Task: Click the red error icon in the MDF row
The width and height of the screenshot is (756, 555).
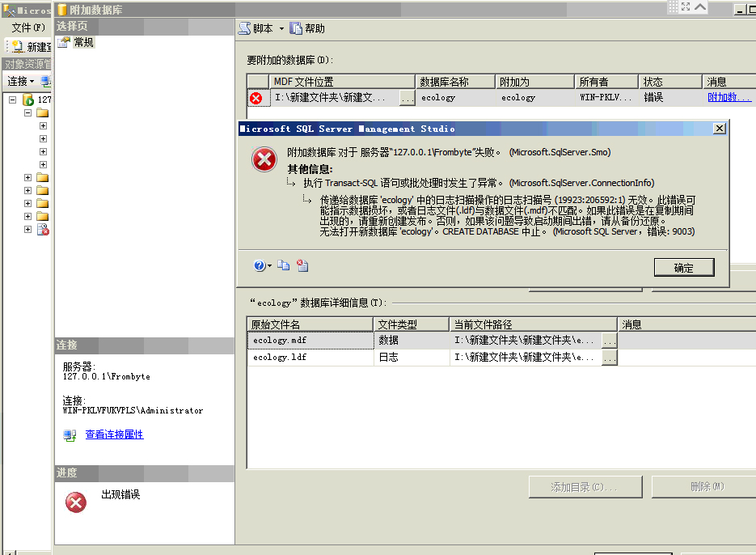Action: click(x=256, y=98)
